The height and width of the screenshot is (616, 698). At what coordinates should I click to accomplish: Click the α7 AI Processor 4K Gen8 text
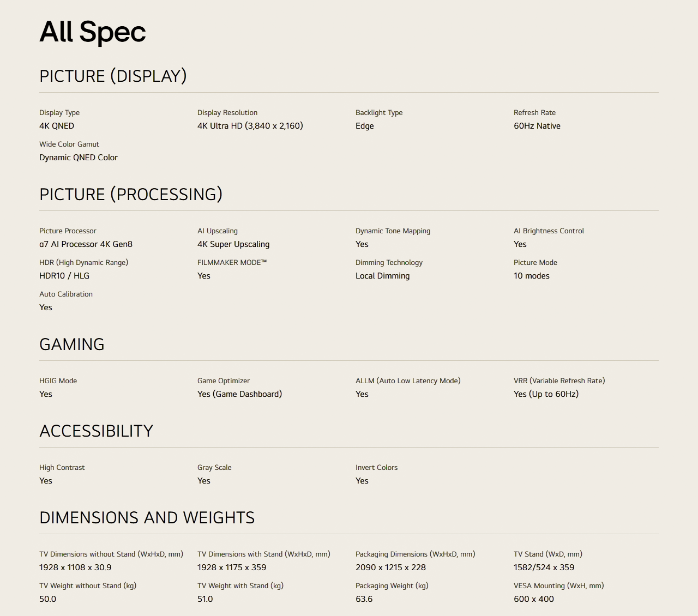tap(86, 244)
